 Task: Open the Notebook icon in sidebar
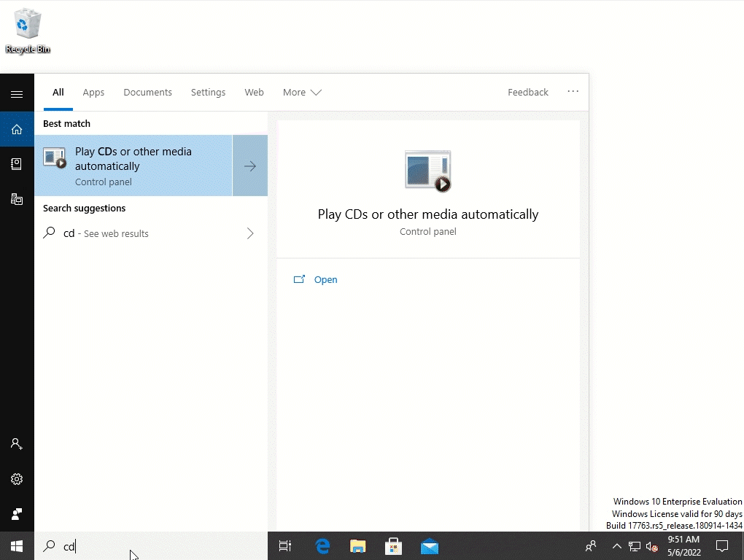17,164
